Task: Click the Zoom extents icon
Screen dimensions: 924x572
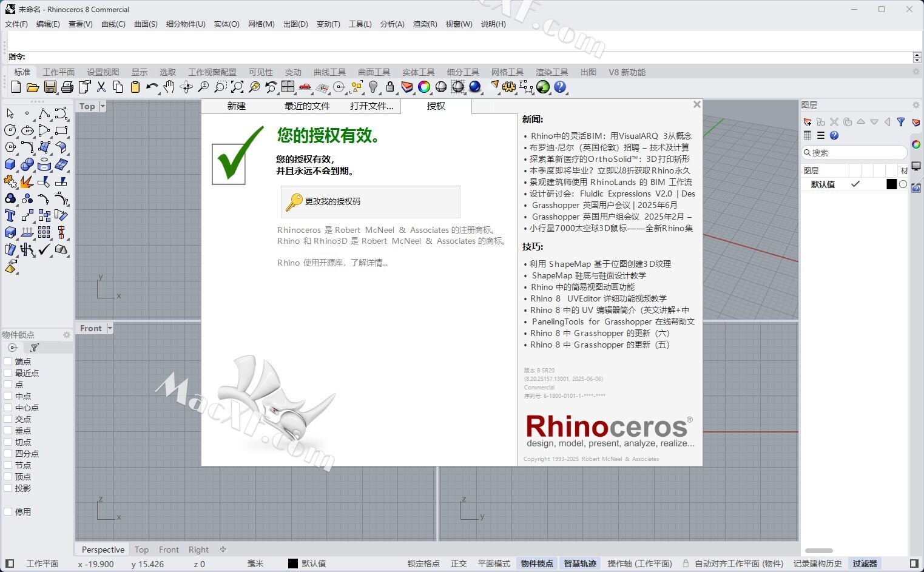Action: coord(237,87)
